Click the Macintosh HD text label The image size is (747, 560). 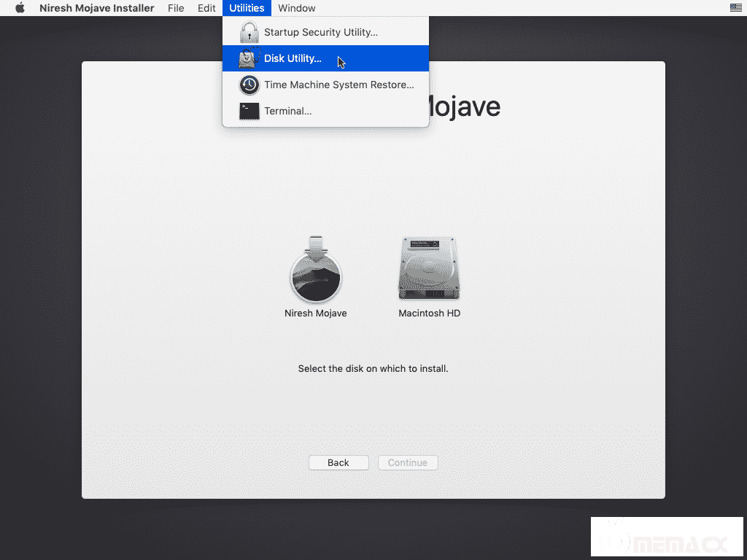coord(429,314)
